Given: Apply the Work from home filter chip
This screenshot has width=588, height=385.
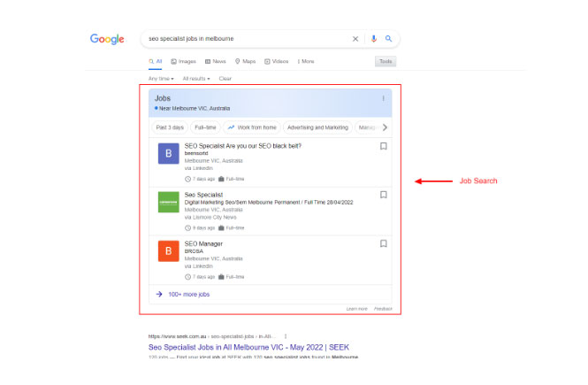Looking at the screenshot, I should click(x=252, y=127).
